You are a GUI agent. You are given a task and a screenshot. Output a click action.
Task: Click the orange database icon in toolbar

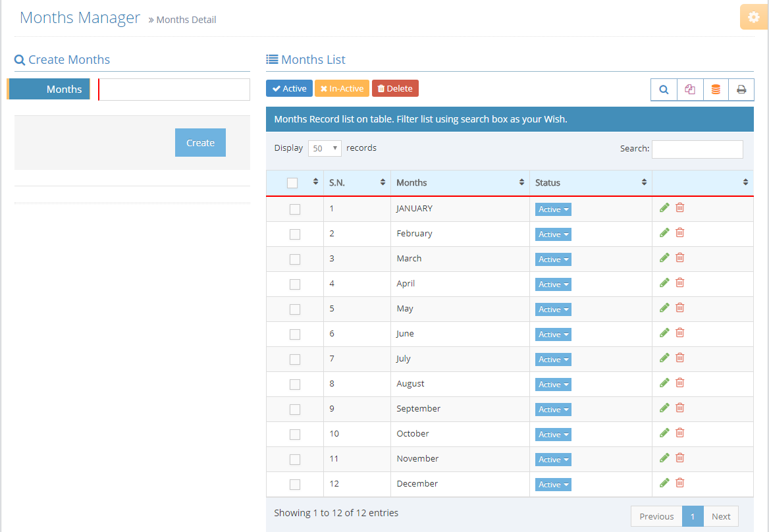[716, 90]
